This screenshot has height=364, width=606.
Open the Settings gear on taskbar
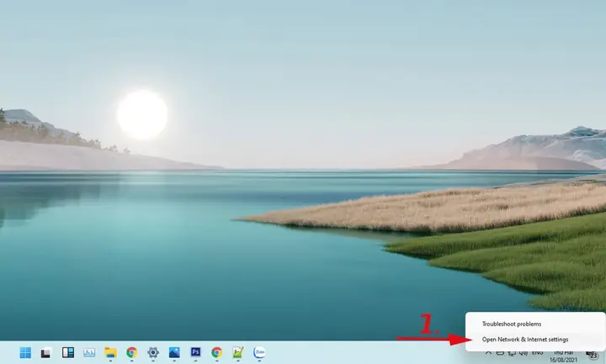pyautogui.click(x=153, y=352)
